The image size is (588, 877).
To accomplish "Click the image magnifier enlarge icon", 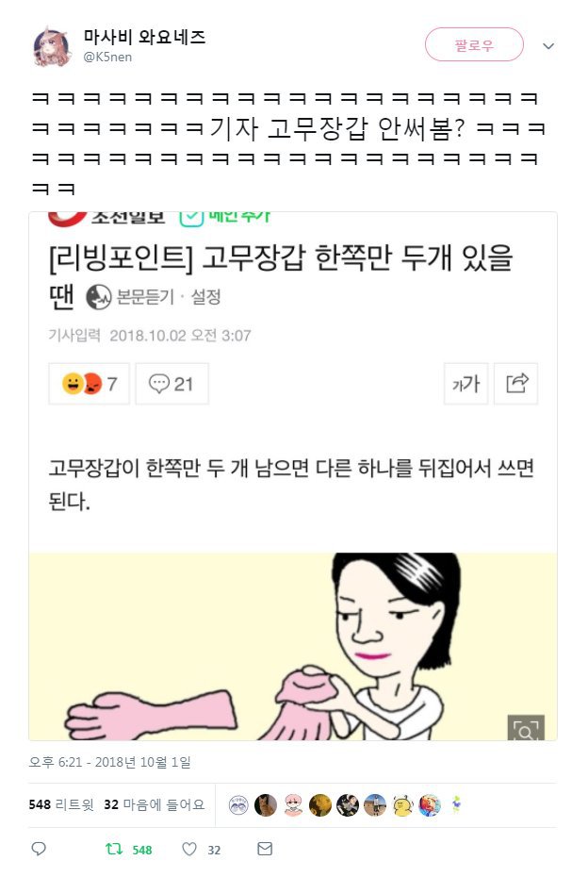I will (526, 728).
